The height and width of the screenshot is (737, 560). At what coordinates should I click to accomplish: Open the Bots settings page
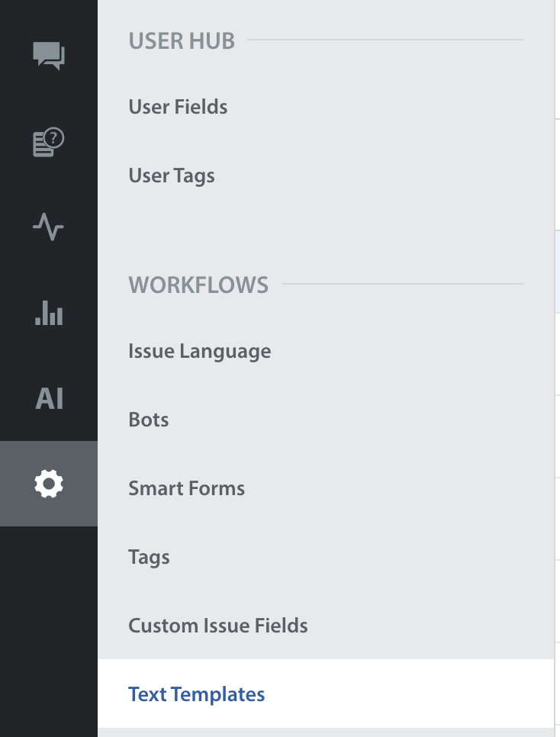click(149, 420)
